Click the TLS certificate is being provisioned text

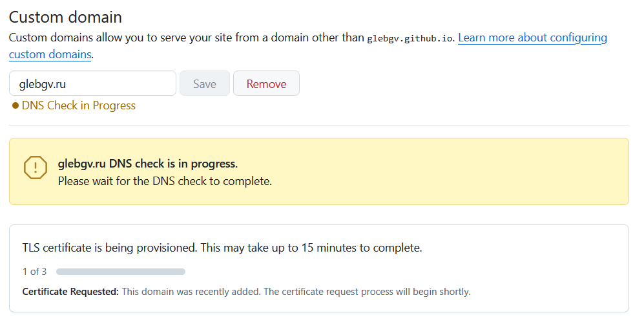(x=222, y=248)
